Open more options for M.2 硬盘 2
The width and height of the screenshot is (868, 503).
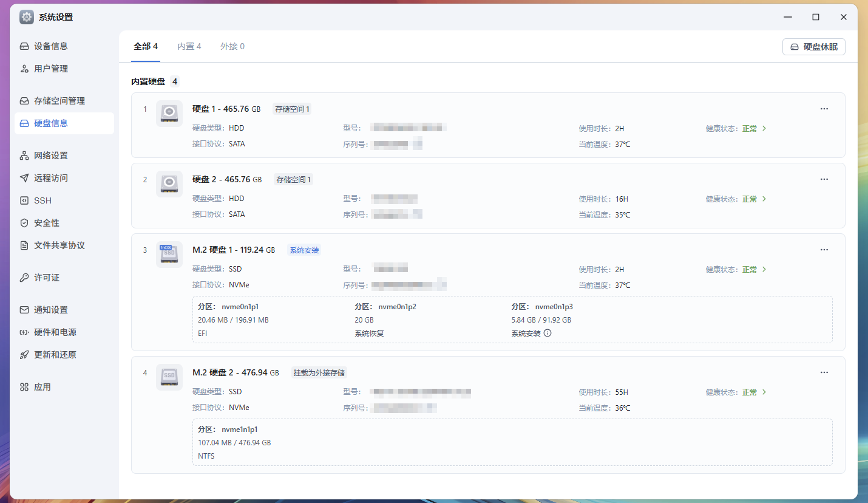[x=824, y=372]
